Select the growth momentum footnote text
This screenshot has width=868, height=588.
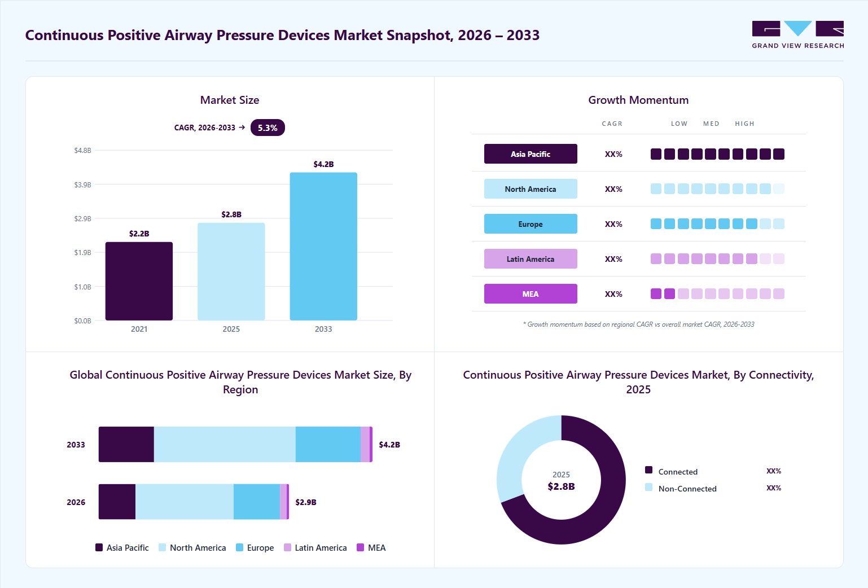(x=639, y=324)
